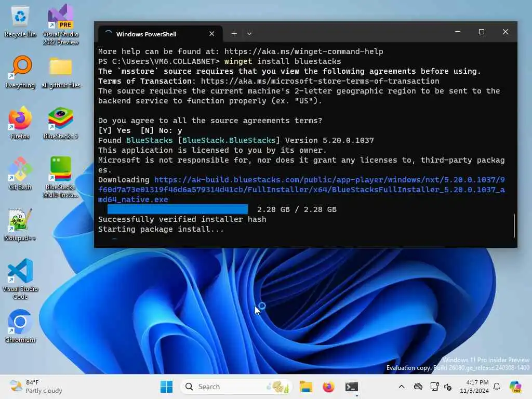This screenshot has width=532, height=399.
Task: Click the BlueStack.BlueStacks package ID text
Action: (x=229, y=140)
